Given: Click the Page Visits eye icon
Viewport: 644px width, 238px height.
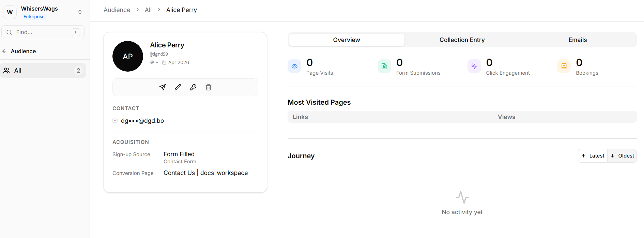Looking at the screenshot, I should (294, 66).
